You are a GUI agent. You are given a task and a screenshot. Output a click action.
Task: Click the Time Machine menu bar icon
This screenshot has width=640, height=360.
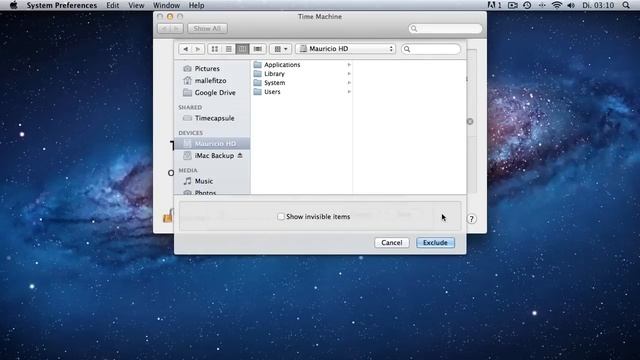click(527, 5)
